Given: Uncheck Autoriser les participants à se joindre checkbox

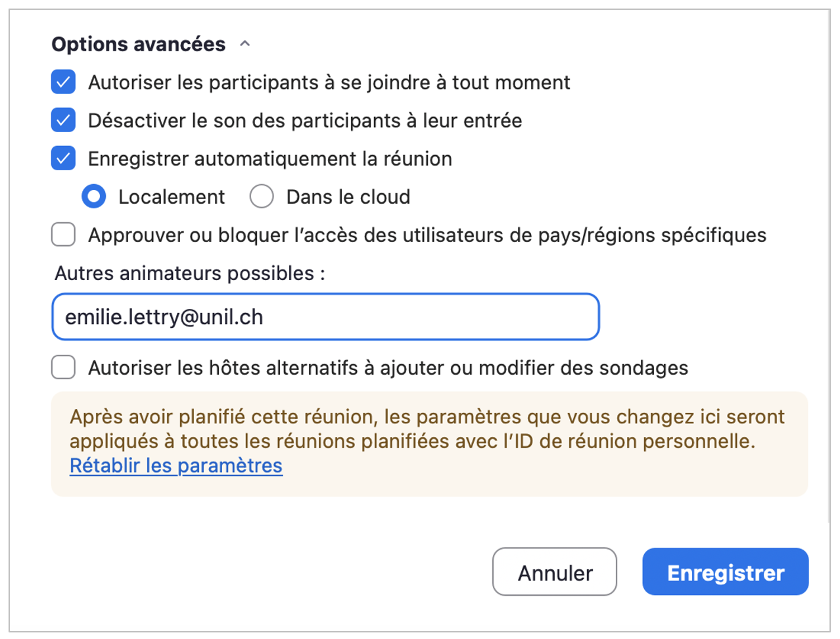Looking at the screenshot, I should pyautogui.click(x=64, y=83).
